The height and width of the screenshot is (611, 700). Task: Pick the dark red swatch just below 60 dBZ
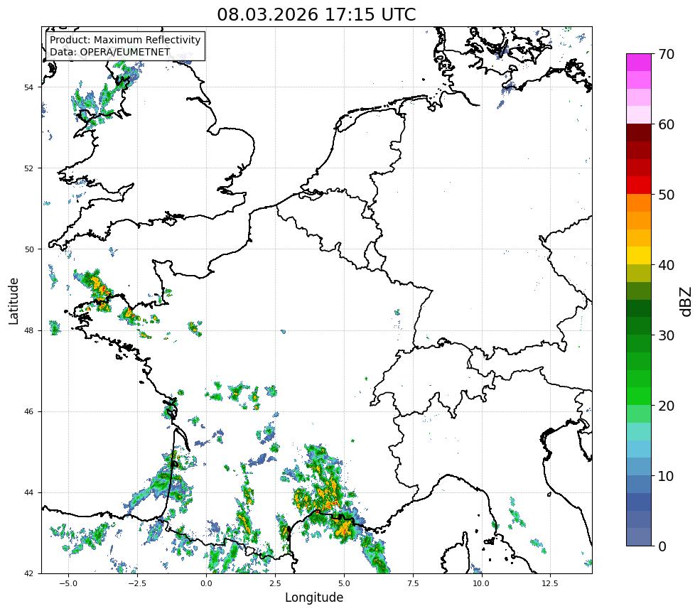pyautogui.click(x=639, y=133)
